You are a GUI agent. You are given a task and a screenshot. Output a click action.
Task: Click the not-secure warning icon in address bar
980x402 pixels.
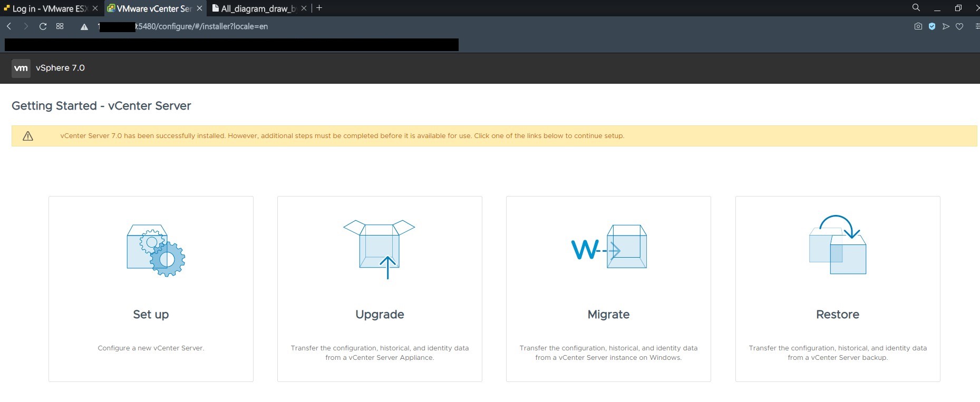tap(84, 27)
